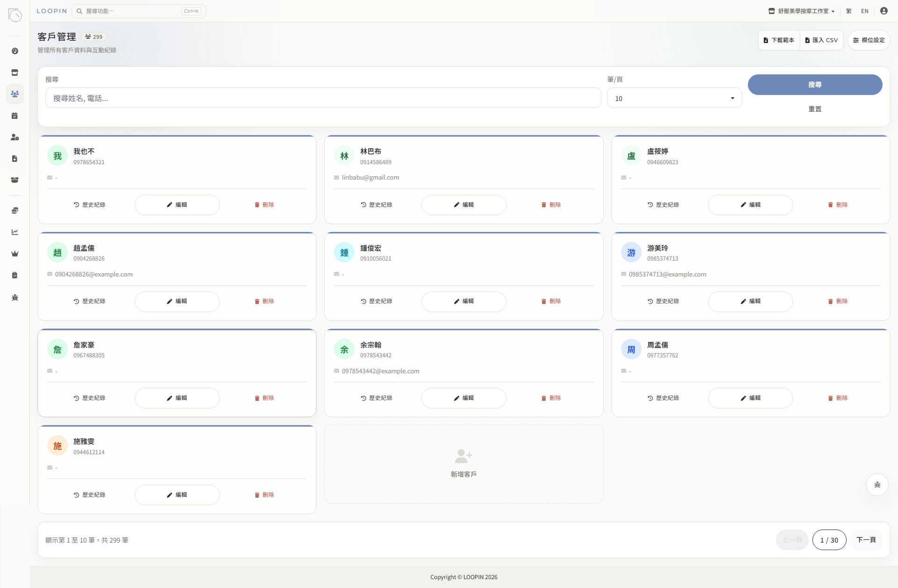Click avatar of 鍾俊宏
The width and height of the screenshot is (898, 588).
[x=344, y=253]
